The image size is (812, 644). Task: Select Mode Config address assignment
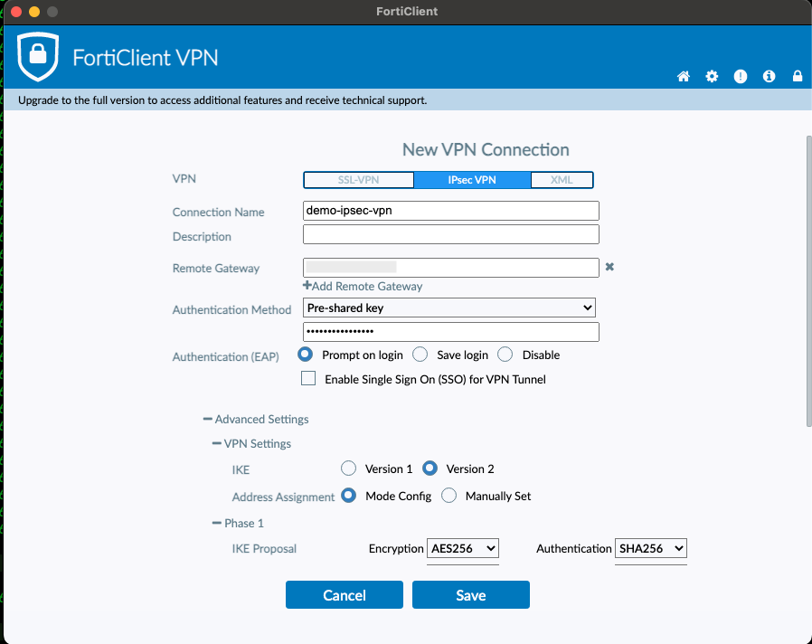(x=348, y=496)
